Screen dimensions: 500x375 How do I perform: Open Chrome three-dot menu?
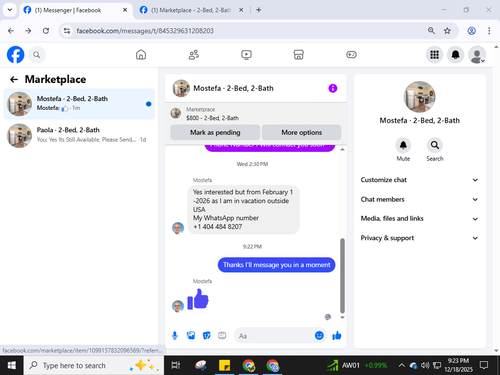pos(489,31)
